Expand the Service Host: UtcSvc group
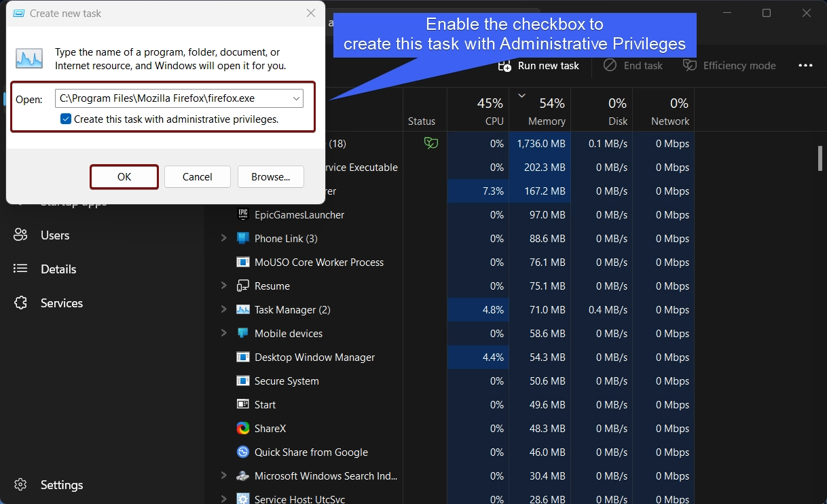 tap(223, 499)
